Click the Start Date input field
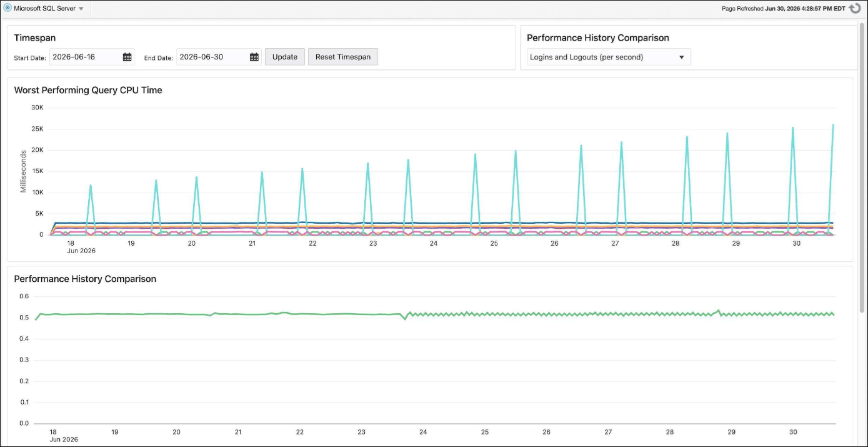Viewport: 868px width, 447px height. (85, 57)
